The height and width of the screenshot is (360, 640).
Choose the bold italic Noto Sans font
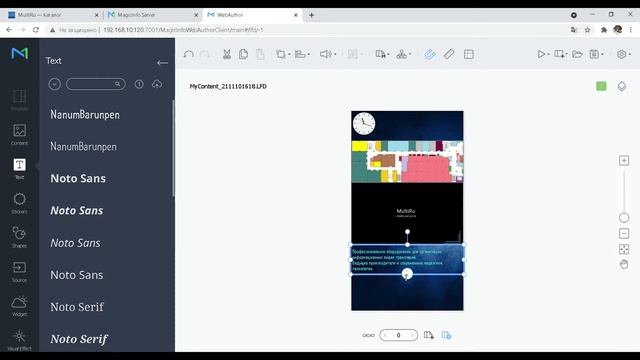(77, 211)
